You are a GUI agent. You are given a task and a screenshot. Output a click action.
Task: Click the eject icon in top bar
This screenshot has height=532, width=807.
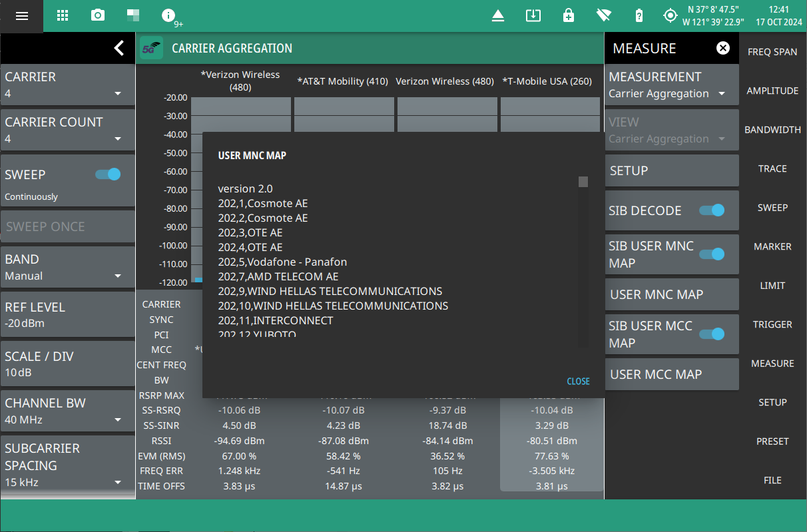coord(498,16)
